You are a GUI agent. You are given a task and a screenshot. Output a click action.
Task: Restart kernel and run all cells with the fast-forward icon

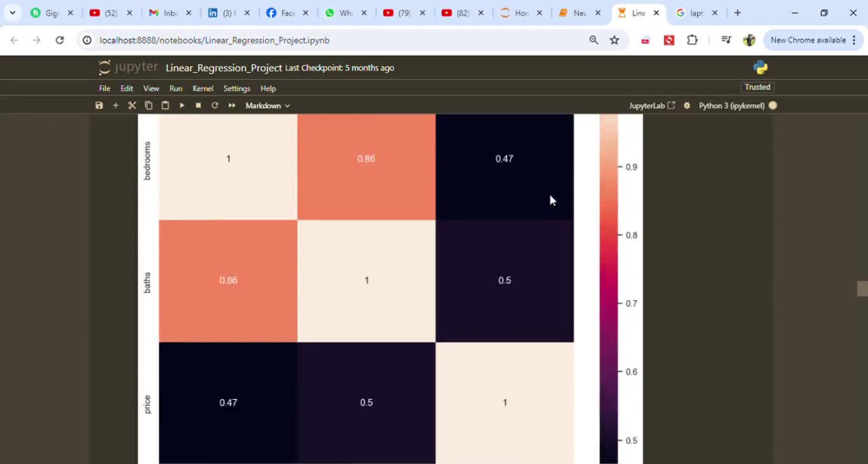click(x=232, y=105)
